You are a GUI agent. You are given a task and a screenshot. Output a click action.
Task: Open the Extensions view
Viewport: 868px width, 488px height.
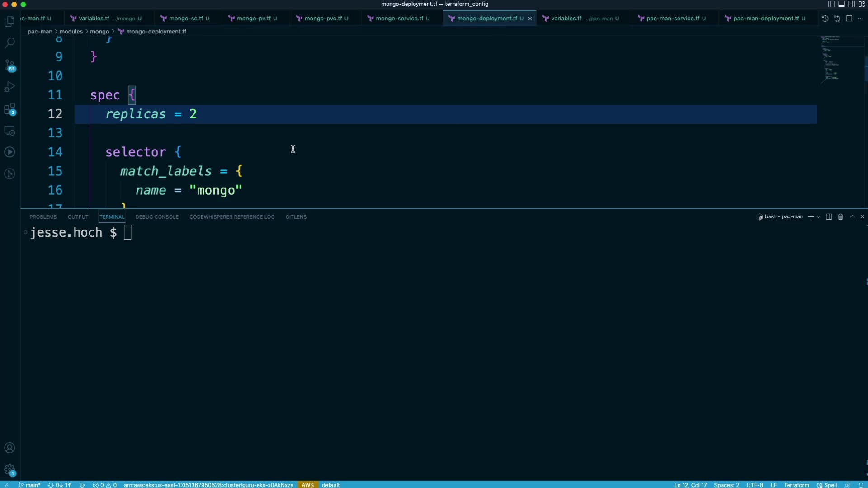9,109
